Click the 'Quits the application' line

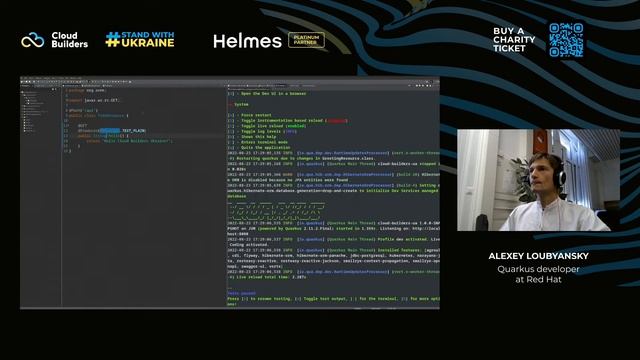tap(259, 147)
